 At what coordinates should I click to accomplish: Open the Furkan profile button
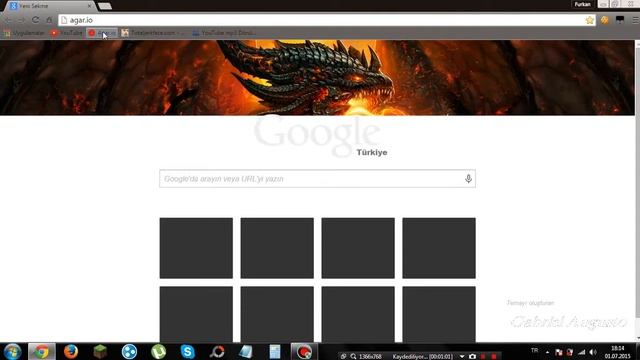click(x=582, y=4)
